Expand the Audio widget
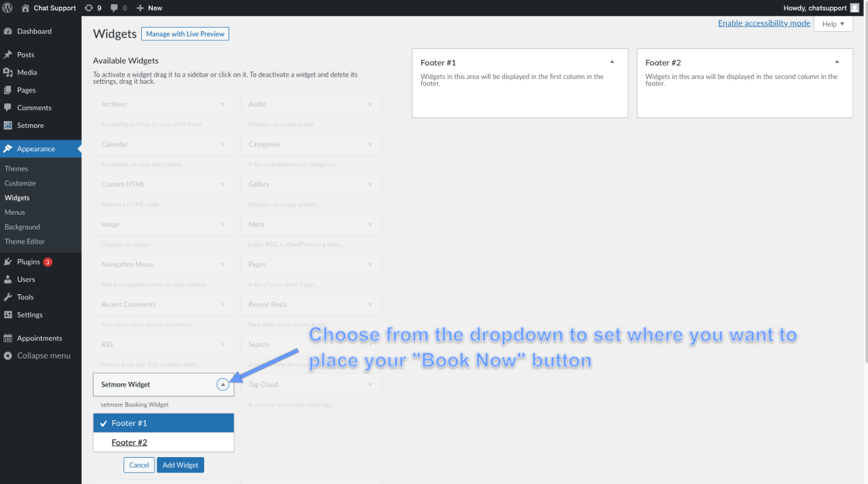 pos(370,104)
